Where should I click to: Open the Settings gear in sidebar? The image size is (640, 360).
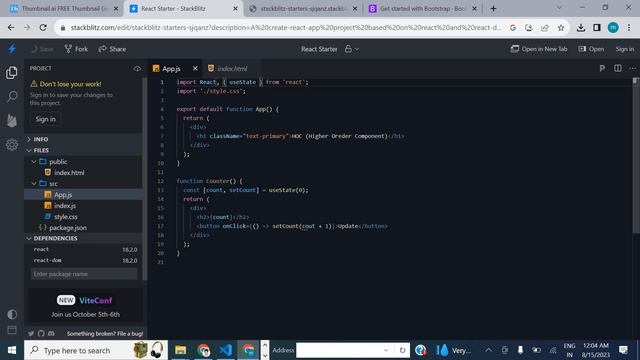(x=12, y=144)
